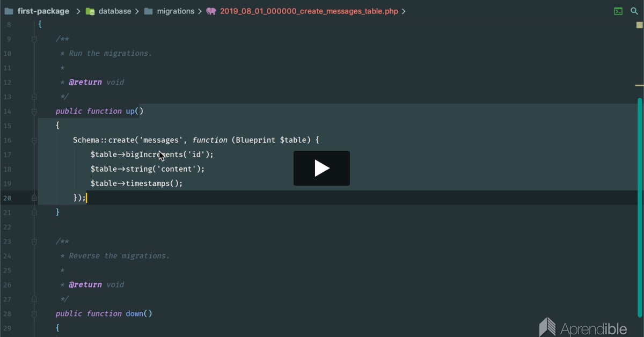Open the terminal icon at top right

coord(619,11)
